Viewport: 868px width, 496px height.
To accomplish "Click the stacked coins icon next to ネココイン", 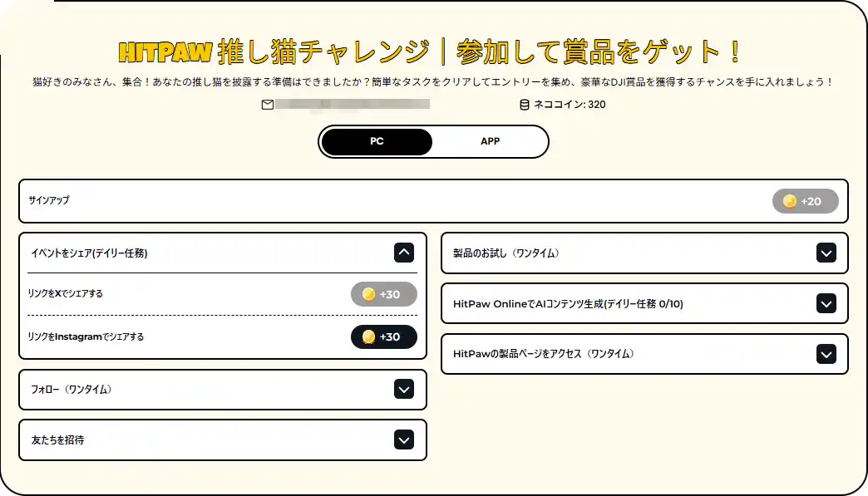I will click(524, 105).
